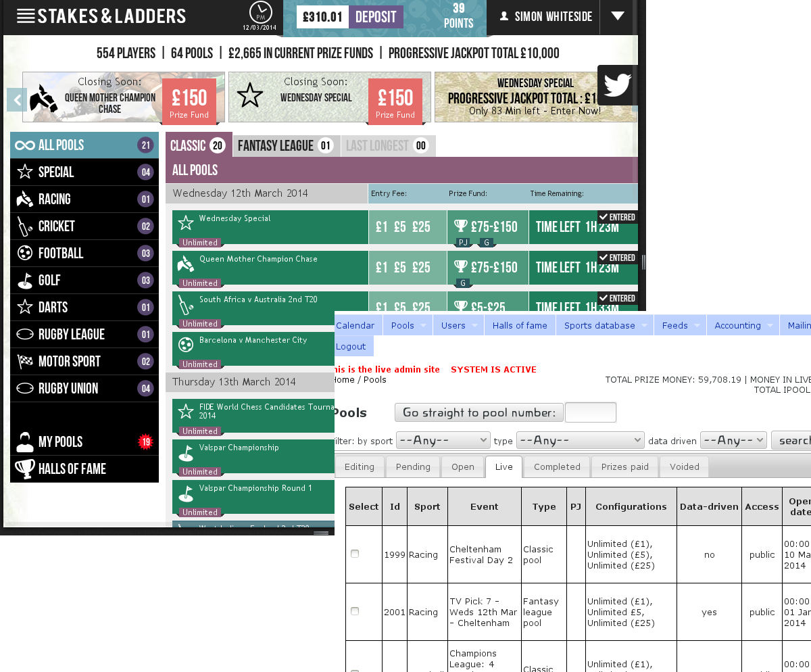The height and width of the screenshot is (672, 811).
Task: Open the Golf category in the sidebar
Action: click(x=84, y=281)
